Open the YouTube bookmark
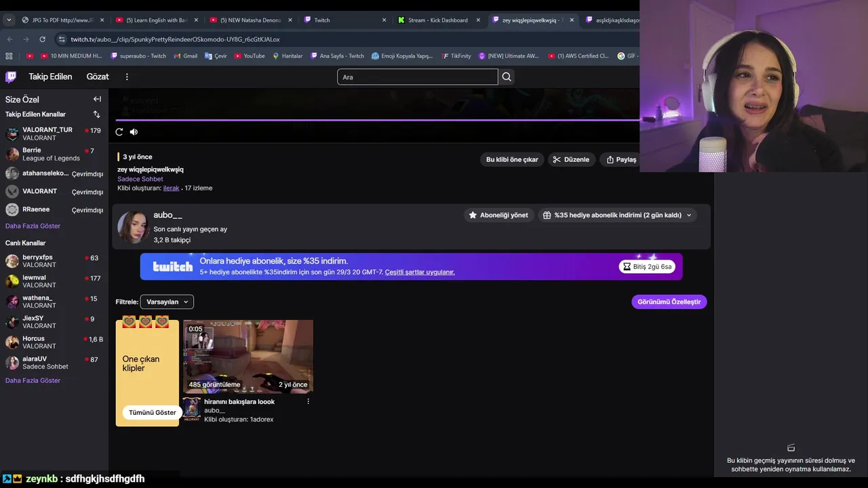The image size is (868, 488). click(250, 56)
